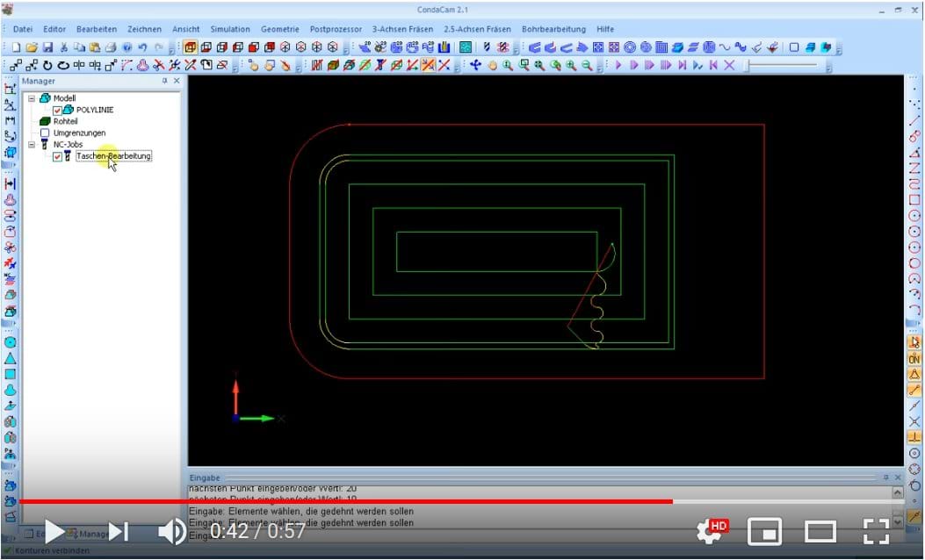Select the Taschen-Bearbeitung job entry
This screenshot has width=925, height=560.
113,156
